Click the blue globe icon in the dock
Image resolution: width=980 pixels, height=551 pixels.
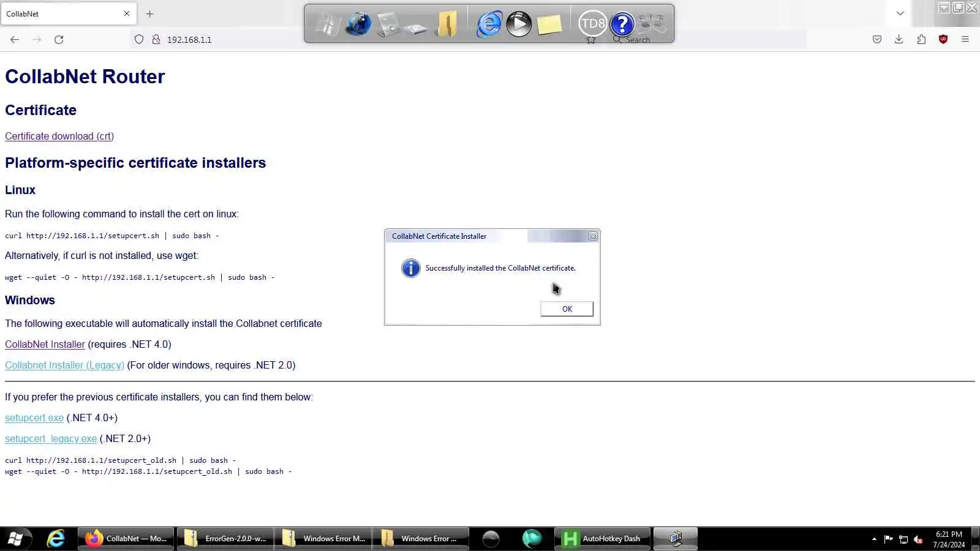tap(358, 24)
